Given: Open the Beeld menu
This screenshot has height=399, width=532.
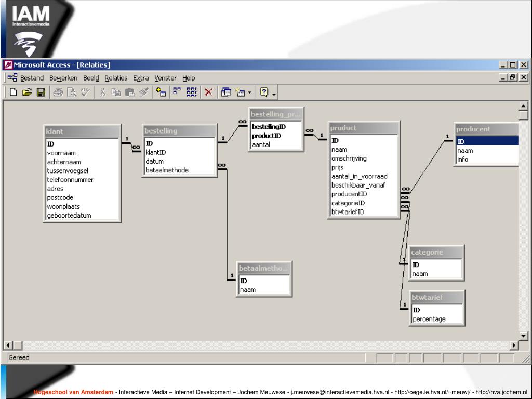Looking at the screenshot, I should (91, 78).
